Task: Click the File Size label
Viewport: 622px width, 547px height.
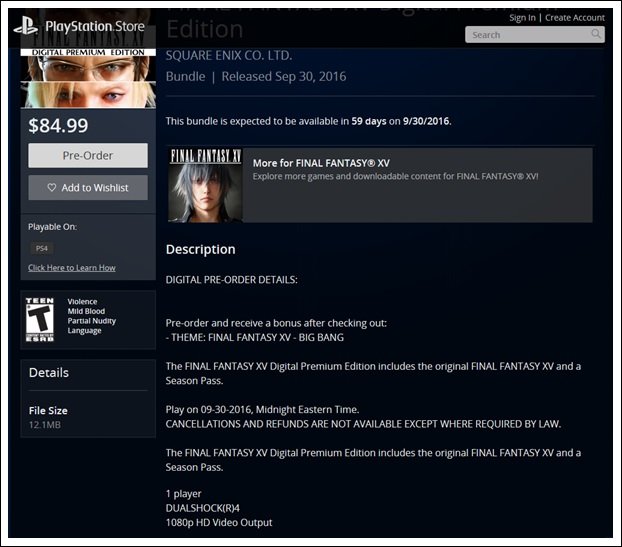Action: [48, 411]
